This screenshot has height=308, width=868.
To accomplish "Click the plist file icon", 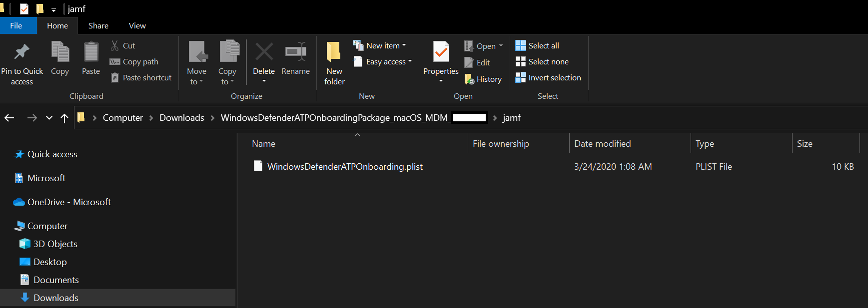I will click(258, 166).
